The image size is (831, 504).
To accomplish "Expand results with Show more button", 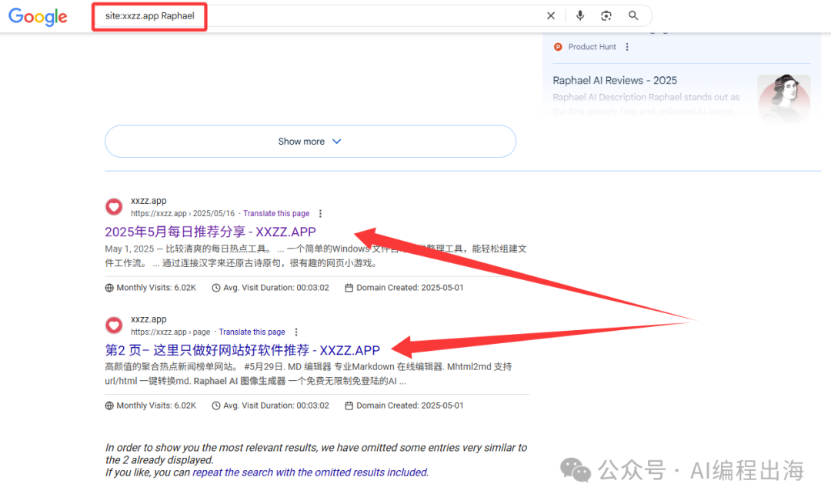I will click(310, 142).
